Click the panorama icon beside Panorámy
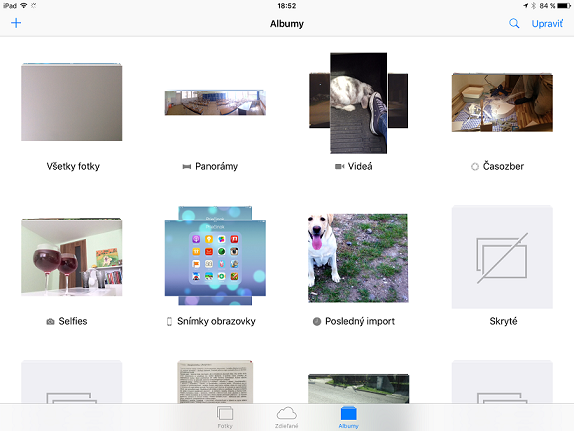The width and height of the screenshot is (574, 431). tap(187, 167)
